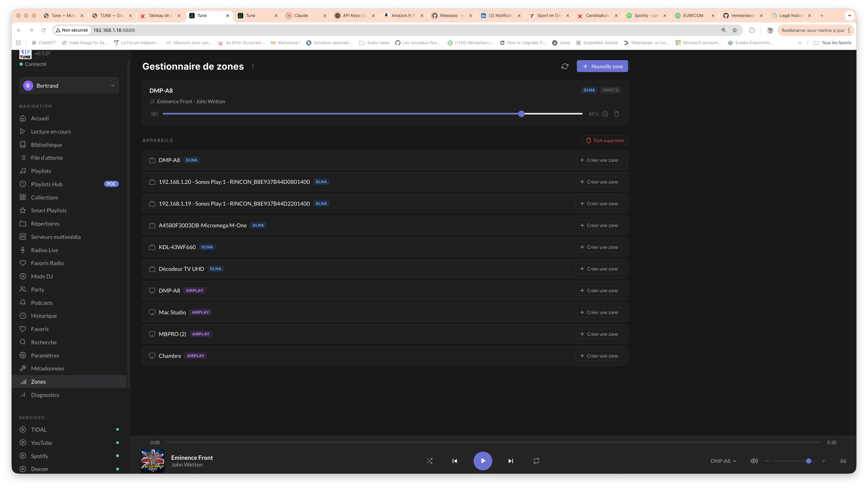This screenshot has width=868, height=488.
Task: Open Paramètres settings gear
Action: pos(69,355)
